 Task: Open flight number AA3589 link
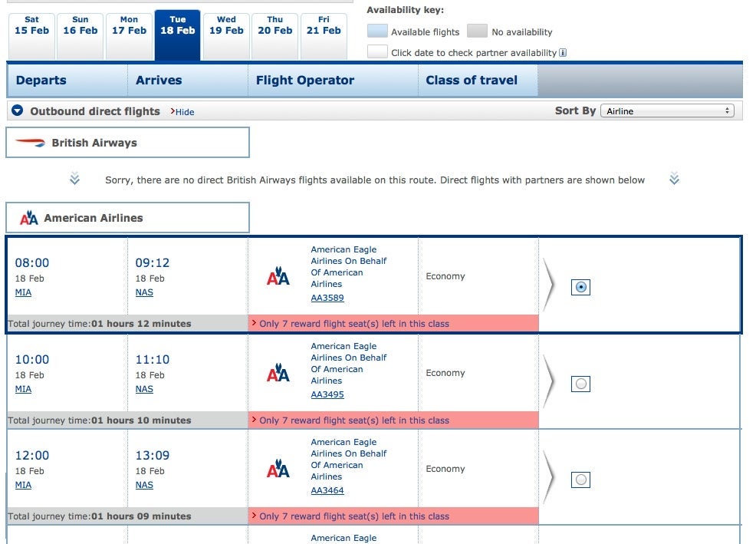pos(327,298)
